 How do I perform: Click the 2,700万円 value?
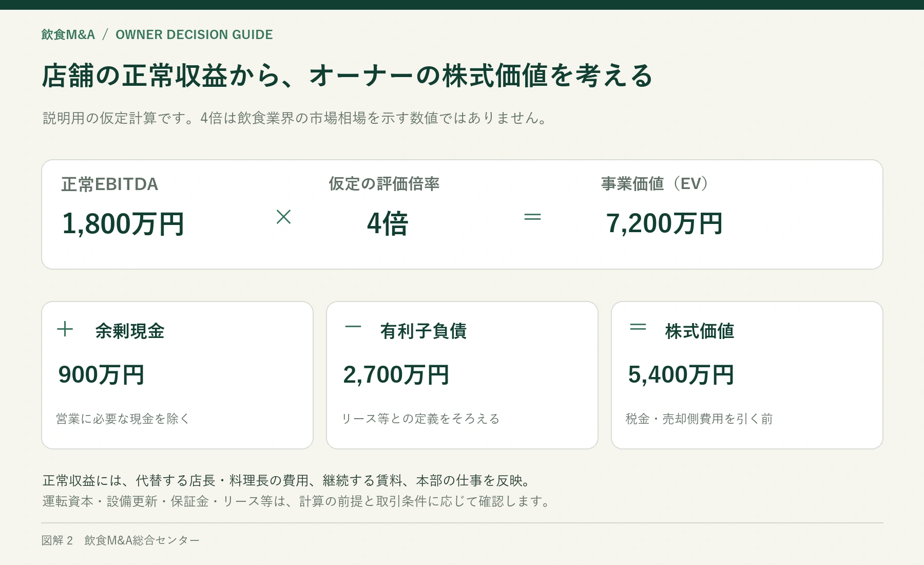click(396, 374)
